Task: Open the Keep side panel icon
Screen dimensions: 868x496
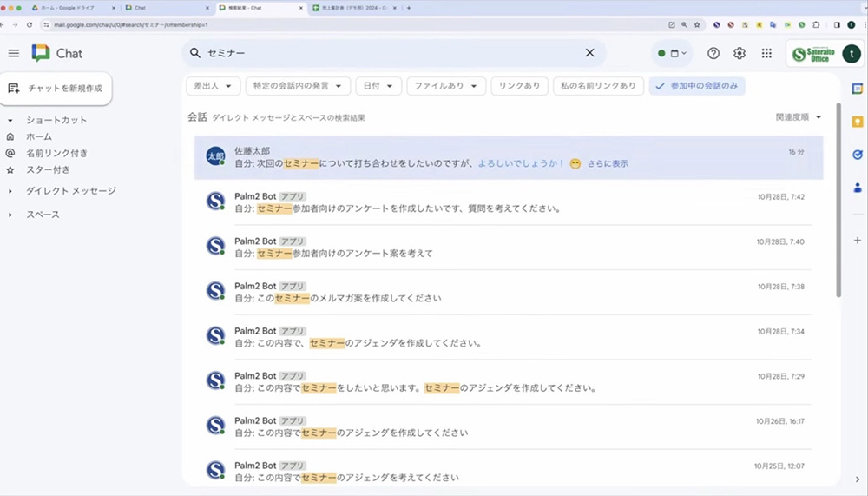Action: tap(857, 122)
